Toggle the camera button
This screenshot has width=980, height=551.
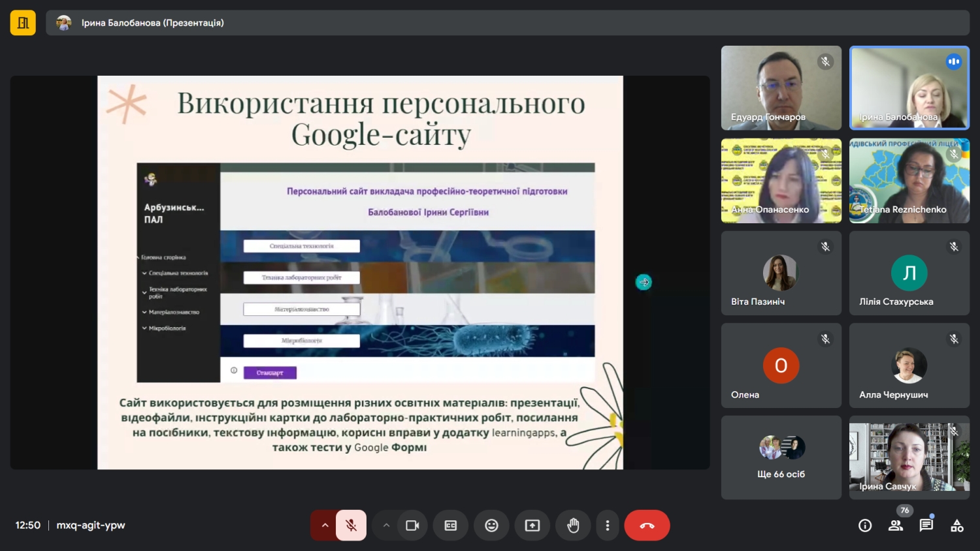coord(413,526)
